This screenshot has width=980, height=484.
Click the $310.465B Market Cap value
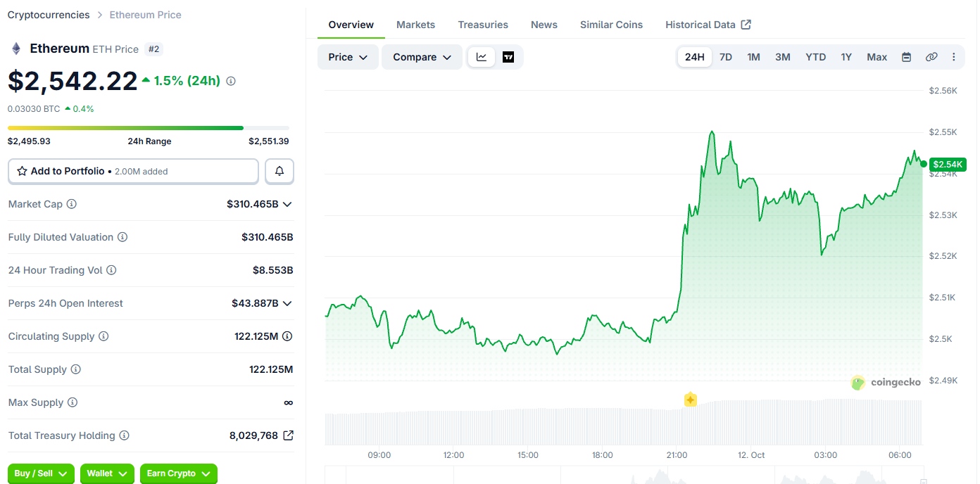(253, 204)
